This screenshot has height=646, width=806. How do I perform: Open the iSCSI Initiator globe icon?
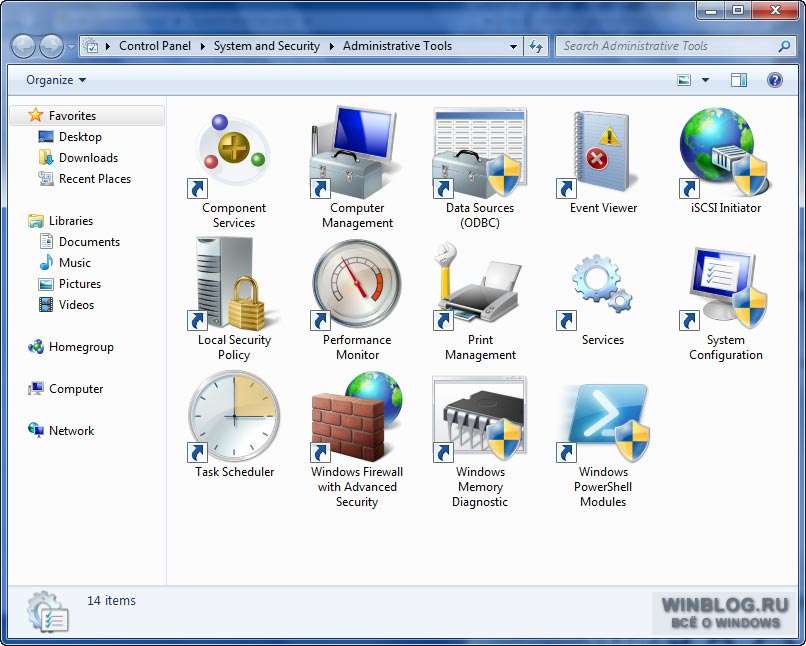click(x=726, y=153)
